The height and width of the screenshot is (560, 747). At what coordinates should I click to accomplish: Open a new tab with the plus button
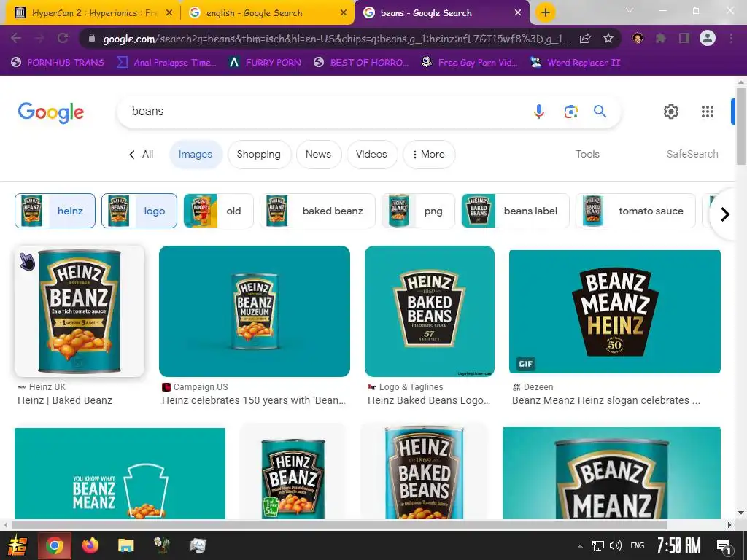[x=546, y=12]
